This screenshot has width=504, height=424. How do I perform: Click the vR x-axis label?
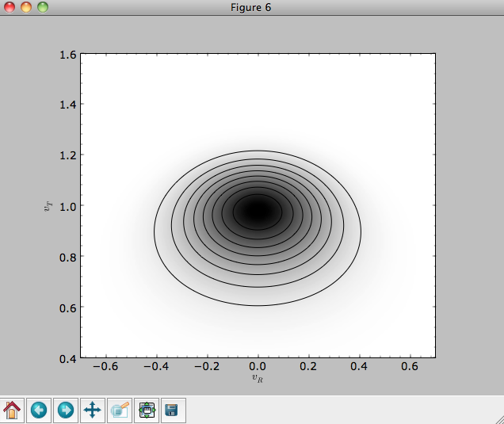point(257,378)
